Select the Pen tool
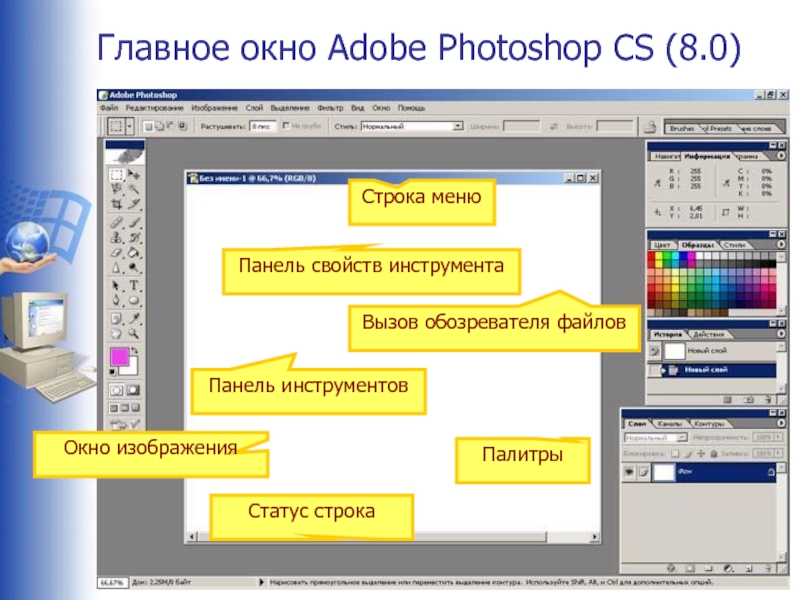Screen dimensions: 800x600 click(116, 301)
